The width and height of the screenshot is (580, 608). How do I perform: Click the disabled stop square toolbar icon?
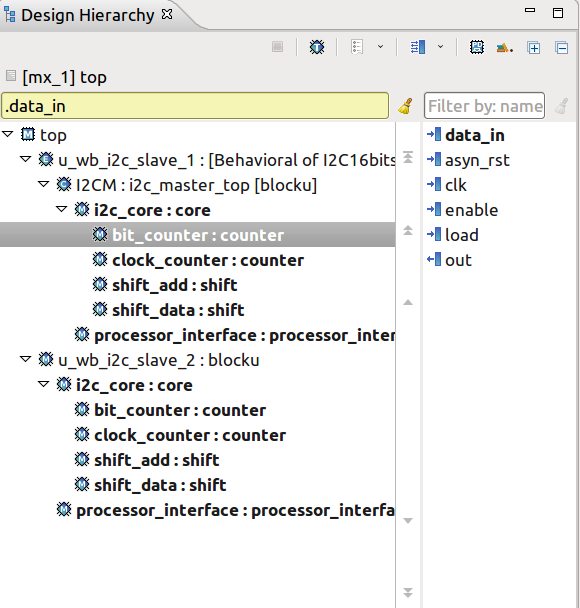click(x=278, y=47)
